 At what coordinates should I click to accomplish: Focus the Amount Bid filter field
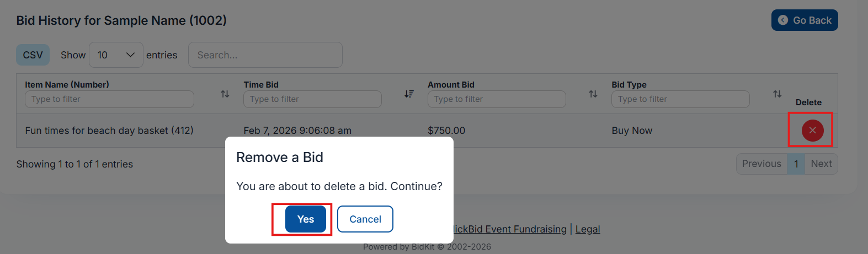(x=497, y=99)
